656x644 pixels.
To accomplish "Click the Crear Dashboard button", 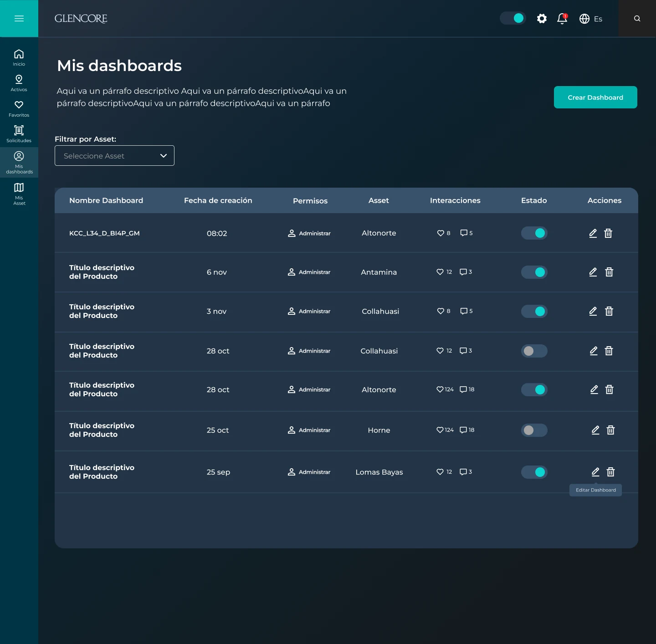I will pyautogui.click(x=595, y=97).
